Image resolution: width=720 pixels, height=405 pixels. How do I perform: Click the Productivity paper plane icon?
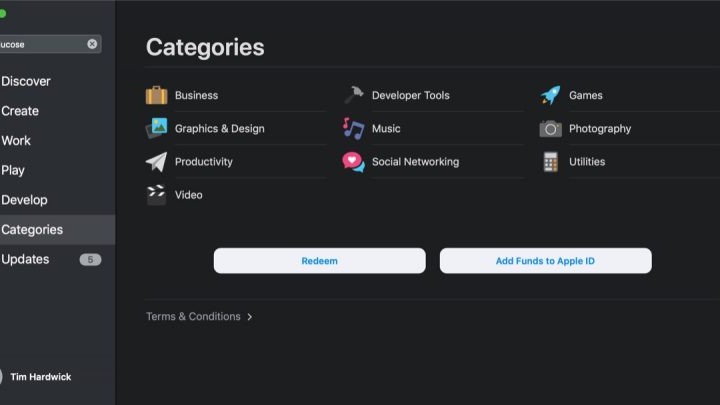[156, 162]
